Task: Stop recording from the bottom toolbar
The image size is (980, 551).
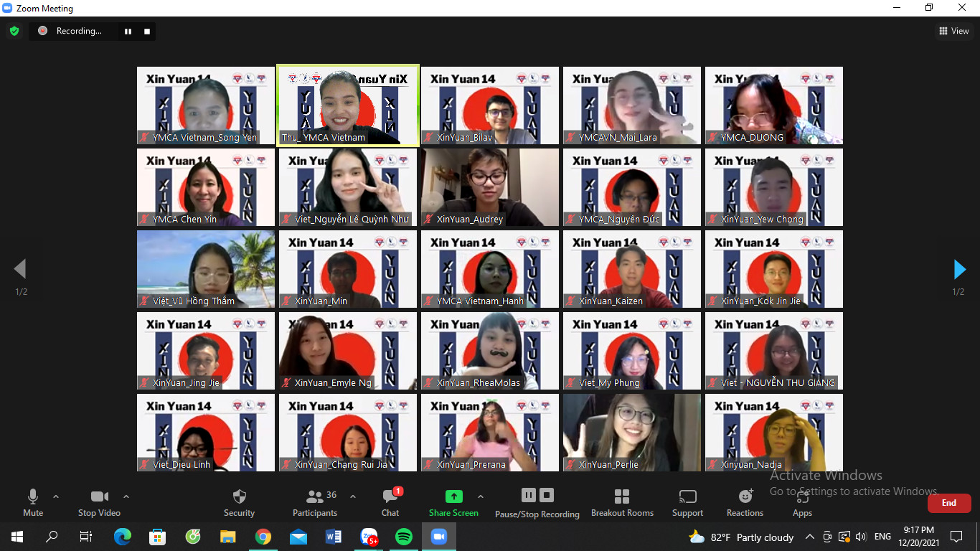Action: point(547,495)
